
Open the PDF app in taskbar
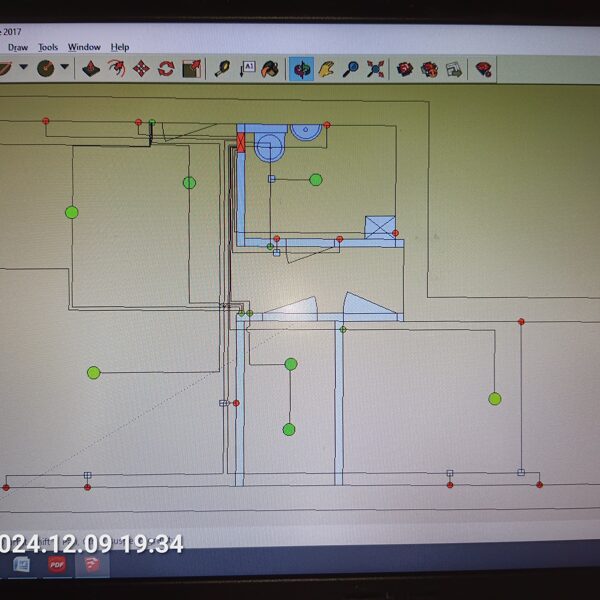click(57, 565)
